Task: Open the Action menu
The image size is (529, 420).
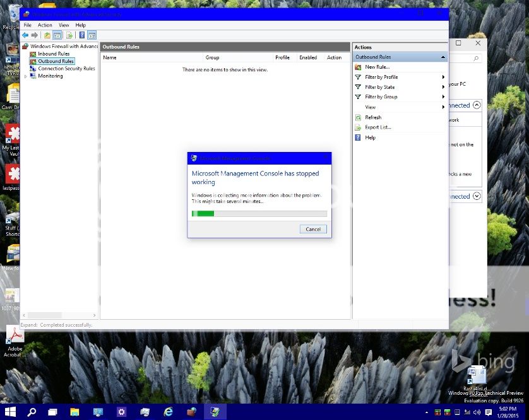Action: 45,25
